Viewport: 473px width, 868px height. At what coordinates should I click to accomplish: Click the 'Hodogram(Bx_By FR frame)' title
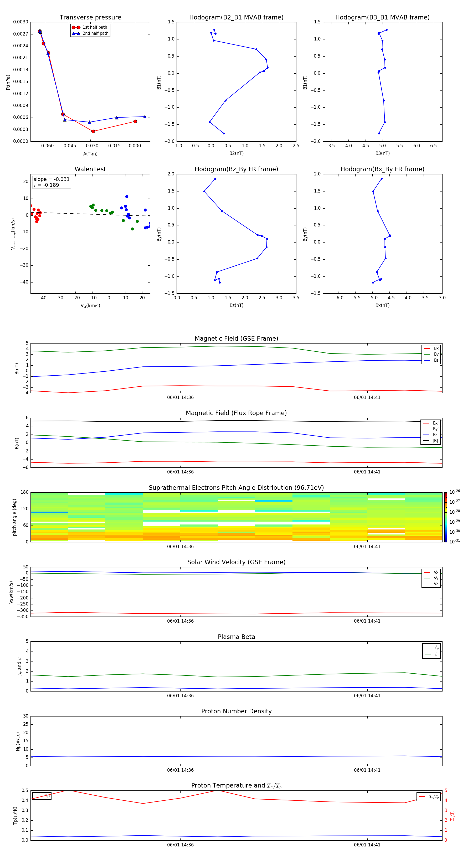pyautogui.click(x=382, y=169)
